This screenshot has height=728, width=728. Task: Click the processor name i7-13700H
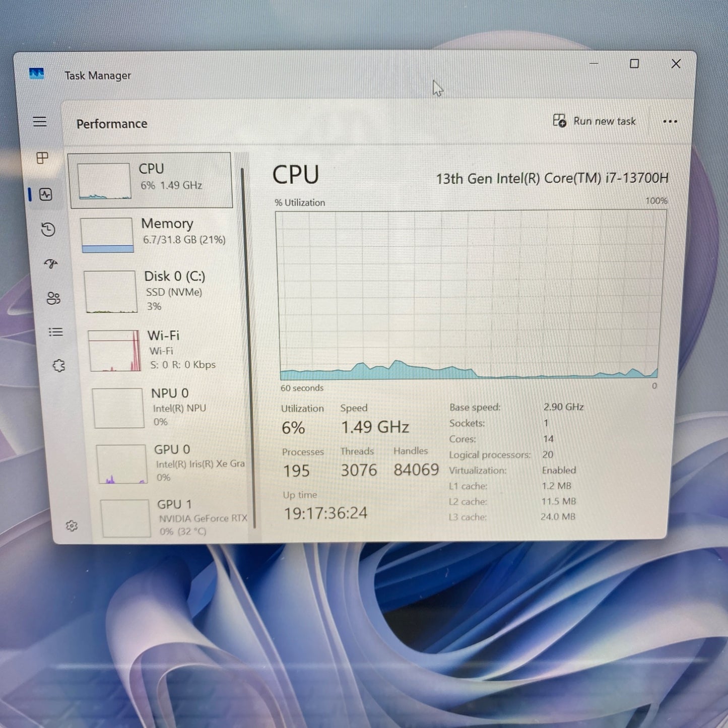(x=552, y=178)
